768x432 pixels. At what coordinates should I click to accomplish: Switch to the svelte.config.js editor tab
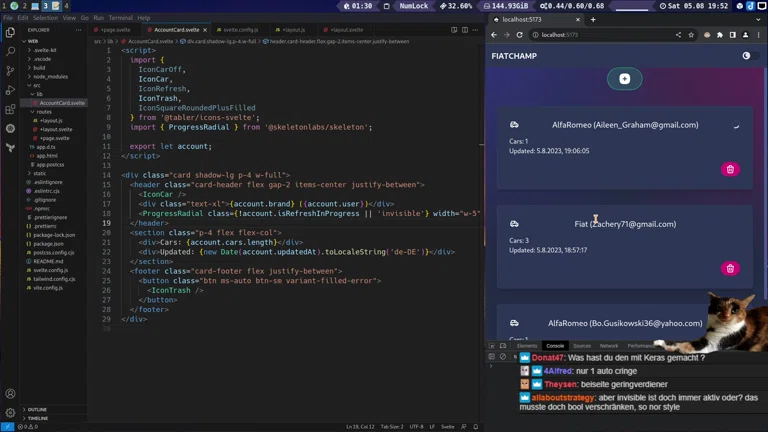(x=240, y=30)
